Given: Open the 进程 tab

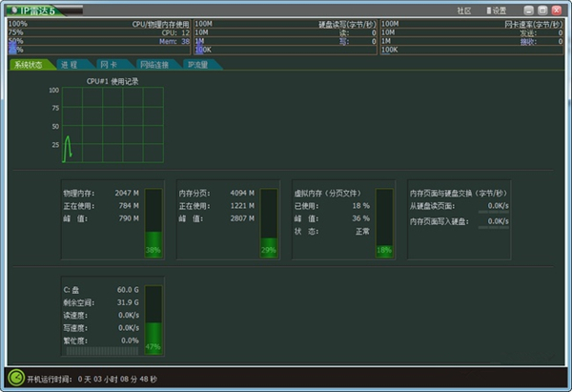Looking at the screenshot, I should 71,65.
